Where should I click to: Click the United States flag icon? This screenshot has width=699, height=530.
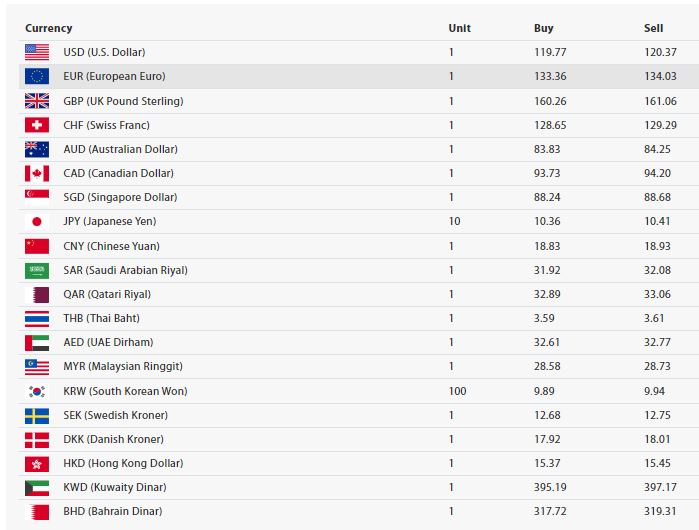coord(37,52)
